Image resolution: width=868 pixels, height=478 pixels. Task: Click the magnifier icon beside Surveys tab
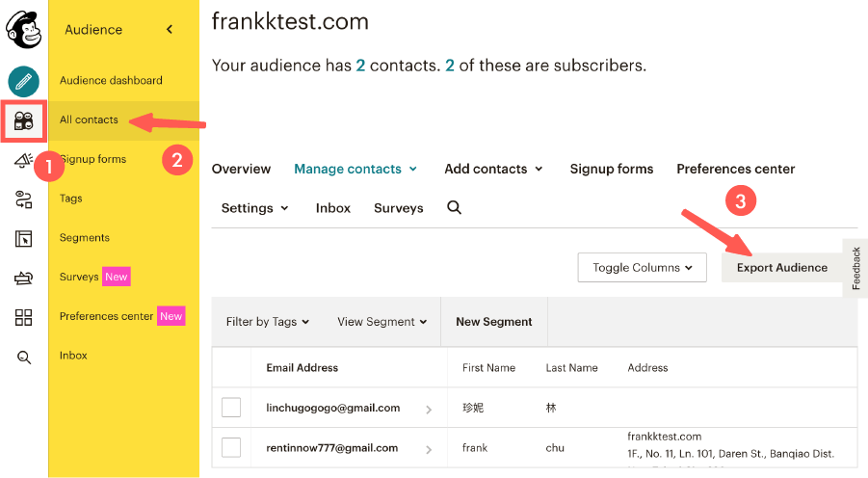pyautogui.click(x=455, y=207)
